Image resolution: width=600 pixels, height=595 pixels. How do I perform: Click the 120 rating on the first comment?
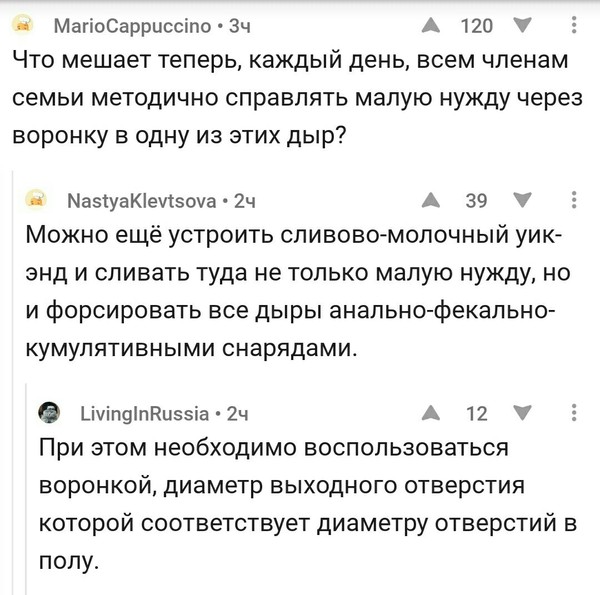pos(476,25)
